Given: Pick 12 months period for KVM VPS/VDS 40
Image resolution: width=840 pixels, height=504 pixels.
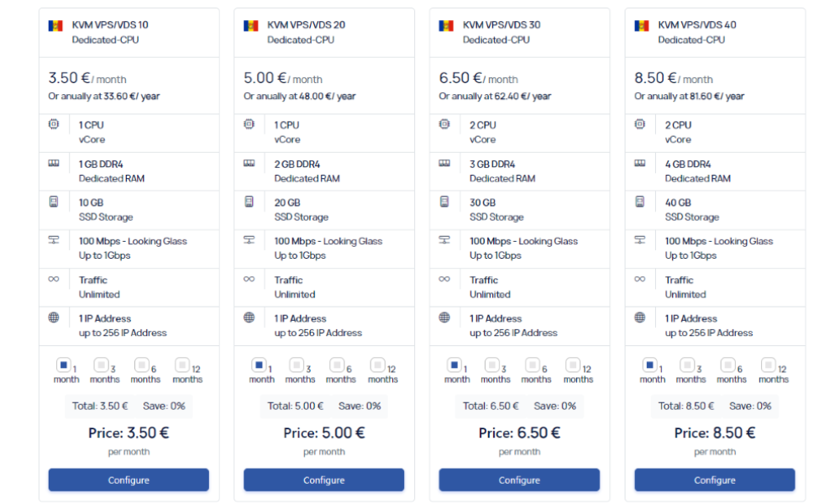Looking at the screenshot, I should click(768, 365).
